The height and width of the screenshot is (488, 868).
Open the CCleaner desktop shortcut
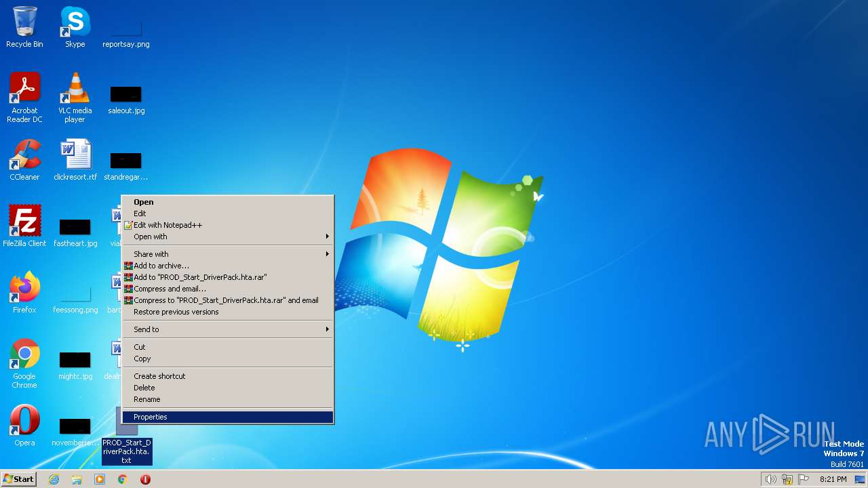pos(24,160)
